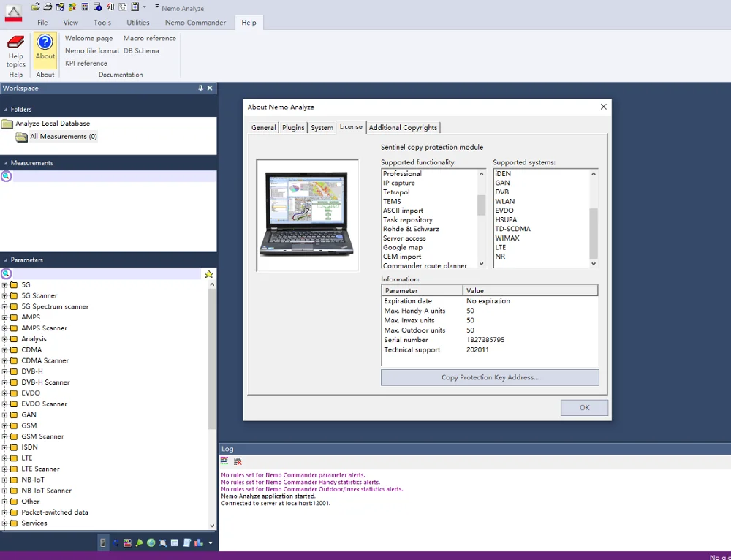Viewport: 731px width, 560px height.
Task: Open Nemo file format documentation
Action: point(92,51)
